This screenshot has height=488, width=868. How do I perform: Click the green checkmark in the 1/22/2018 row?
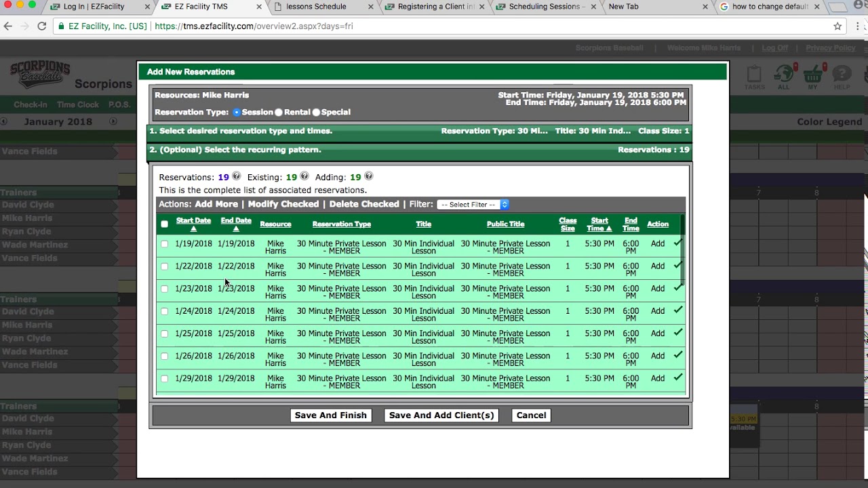pos(677,265)
